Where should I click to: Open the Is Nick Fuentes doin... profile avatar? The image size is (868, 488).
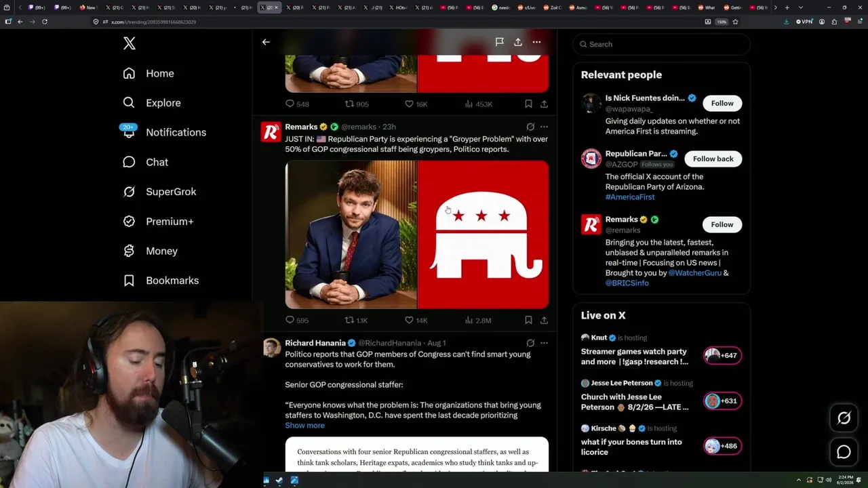coord(591,103)
